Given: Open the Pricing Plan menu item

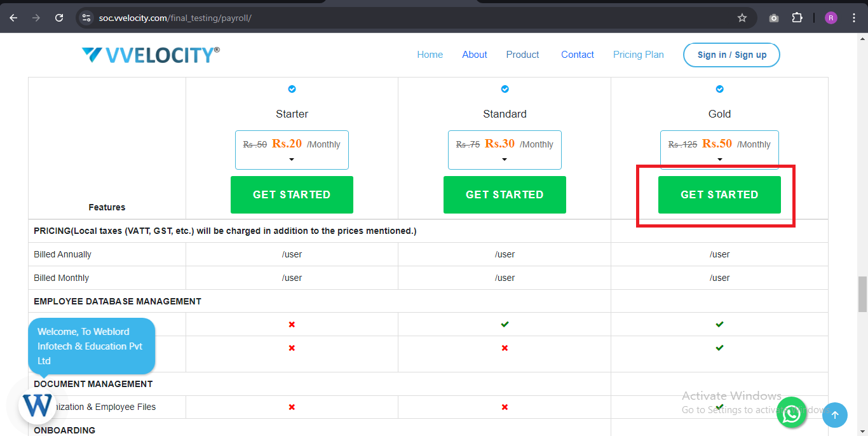Looking at the screenshot, I should [x=638, y=55].
